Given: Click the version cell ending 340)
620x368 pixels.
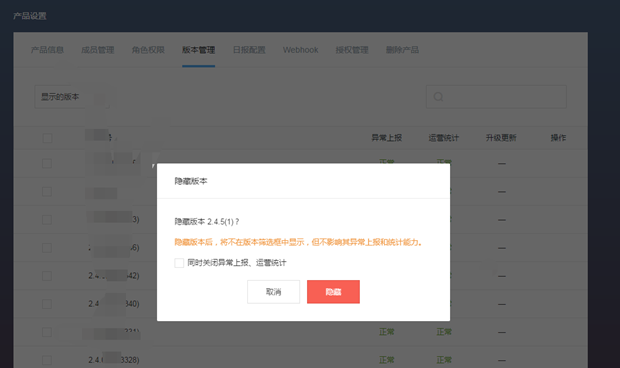Looking at the screenshot, I should click(x=114, y=304).
